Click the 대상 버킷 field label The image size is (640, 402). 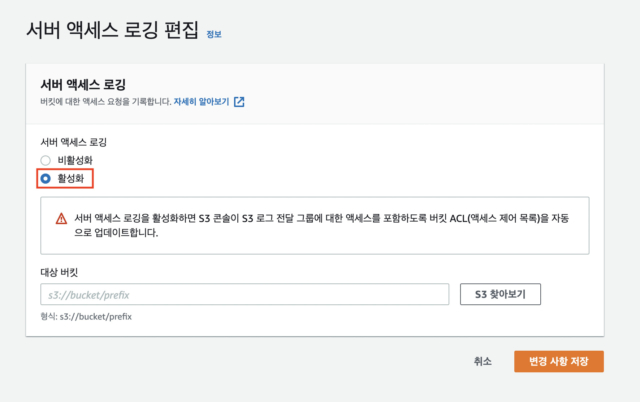[59, 272]
